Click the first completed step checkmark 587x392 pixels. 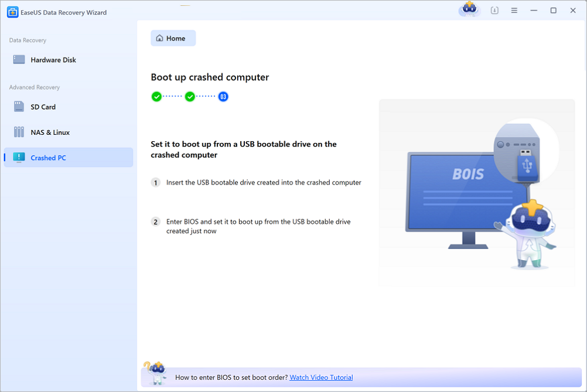coord(156,97)
